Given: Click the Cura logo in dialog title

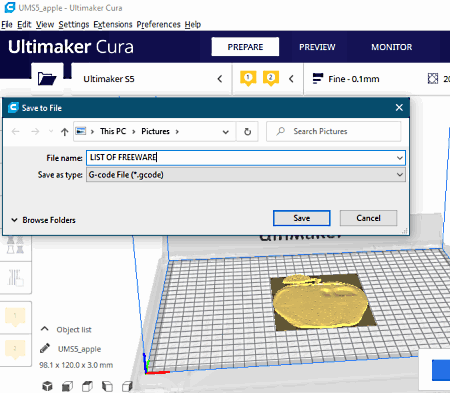Looking at the screenshot, I should [13, 108].
